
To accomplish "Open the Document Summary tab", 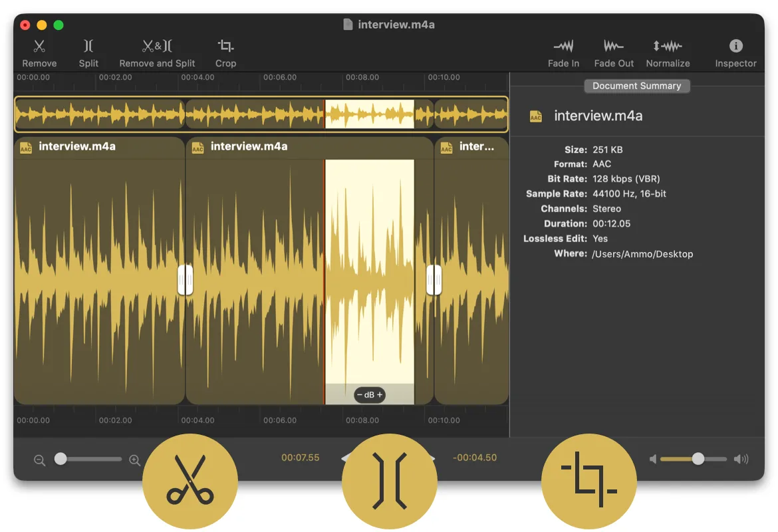I will [x=636, y=86].
